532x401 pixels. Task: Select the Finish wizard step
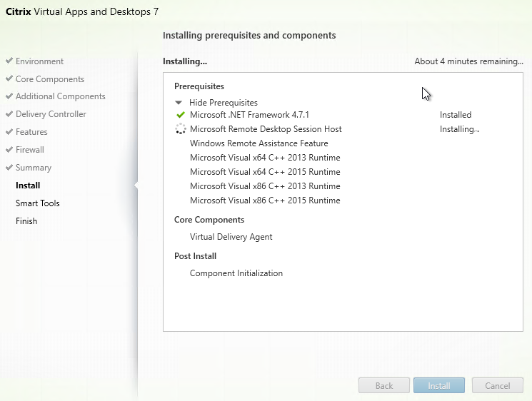(26, 221)
